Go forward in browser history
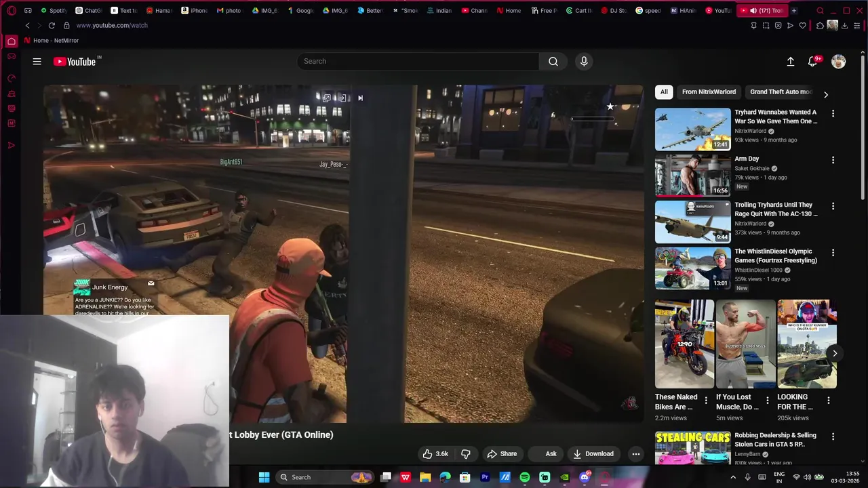The width and height of the screenshot is (868, 488). [x=39, y=25]
